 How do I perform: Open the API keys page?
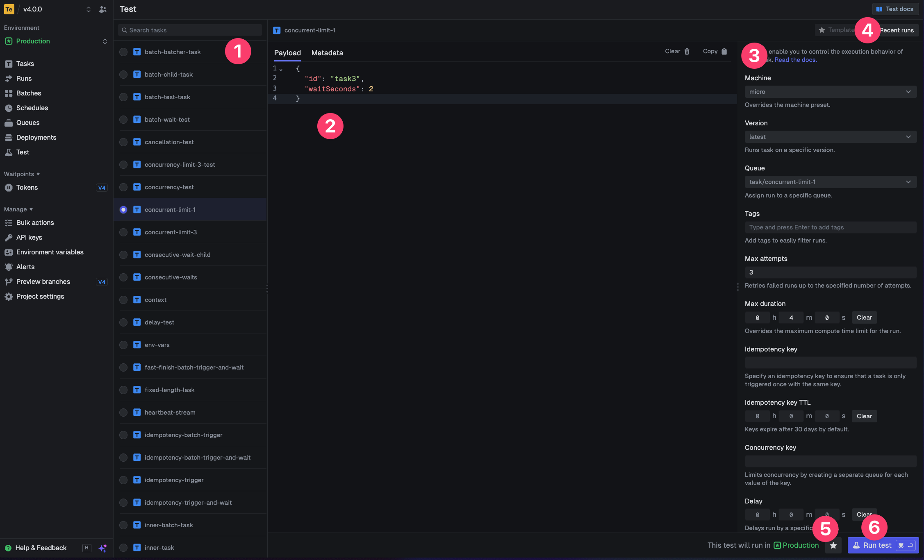(29, 237)
